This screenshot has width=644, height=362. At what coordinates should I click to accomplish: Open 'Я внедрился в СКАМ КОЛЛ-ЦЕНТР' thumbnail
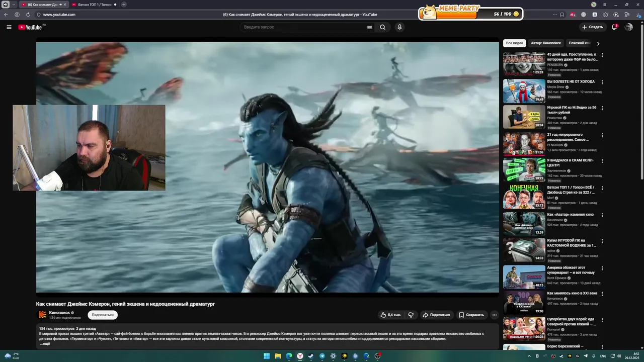tap(524, 170)
